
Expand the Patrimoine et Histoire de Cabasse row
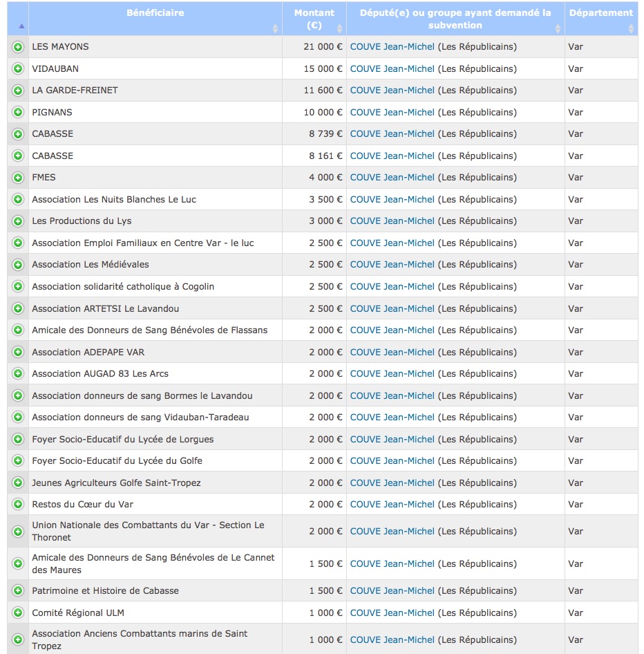click(18, 590)
